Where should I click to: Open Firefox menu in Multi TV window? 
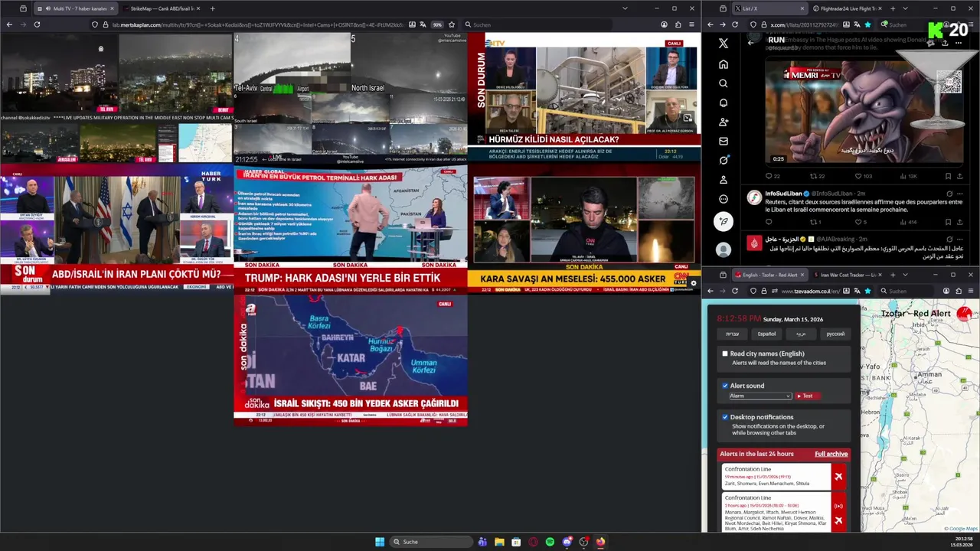691,24
